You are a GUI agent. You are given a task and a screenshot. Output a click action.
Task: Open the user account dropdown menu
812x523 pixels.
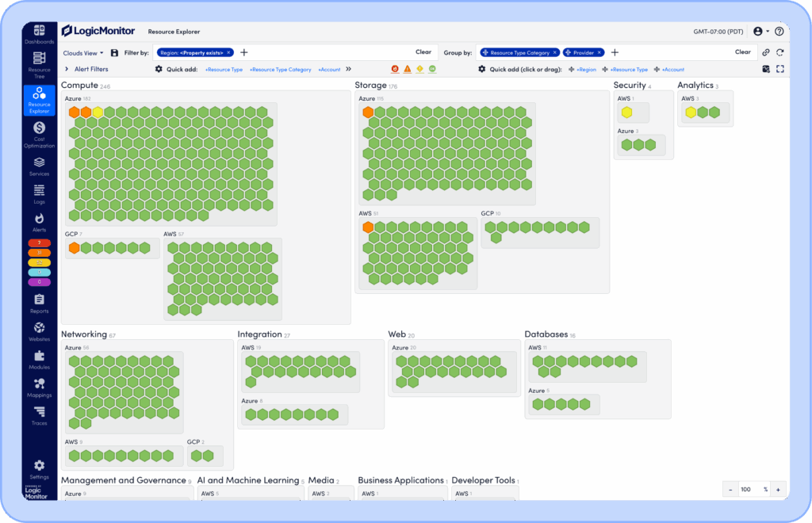point(761,32)
